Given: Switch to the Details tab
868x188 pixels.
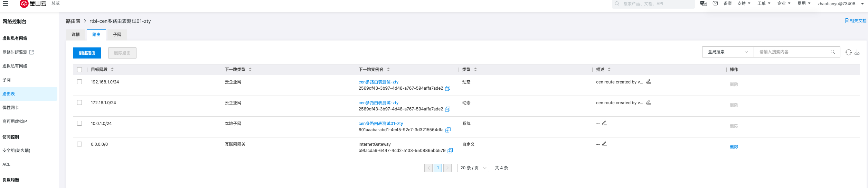Looking at the screenshot, I should pos(76,35).
